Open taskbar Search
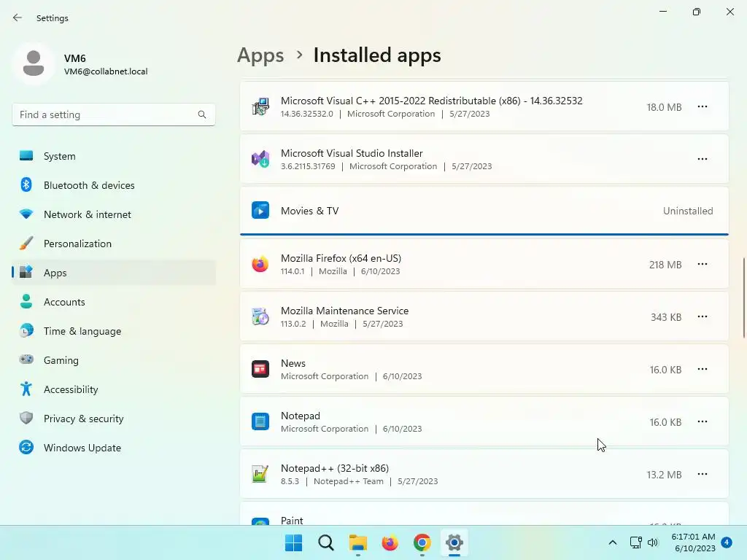Image resolution: width=747 pixels, height=560 pixels. tap(326, 542)
